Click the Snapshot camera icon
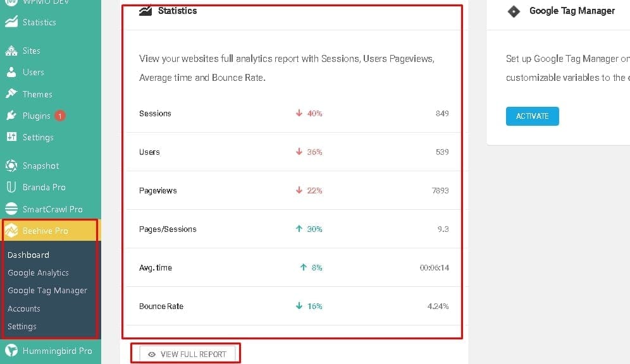 click(11, 166)
